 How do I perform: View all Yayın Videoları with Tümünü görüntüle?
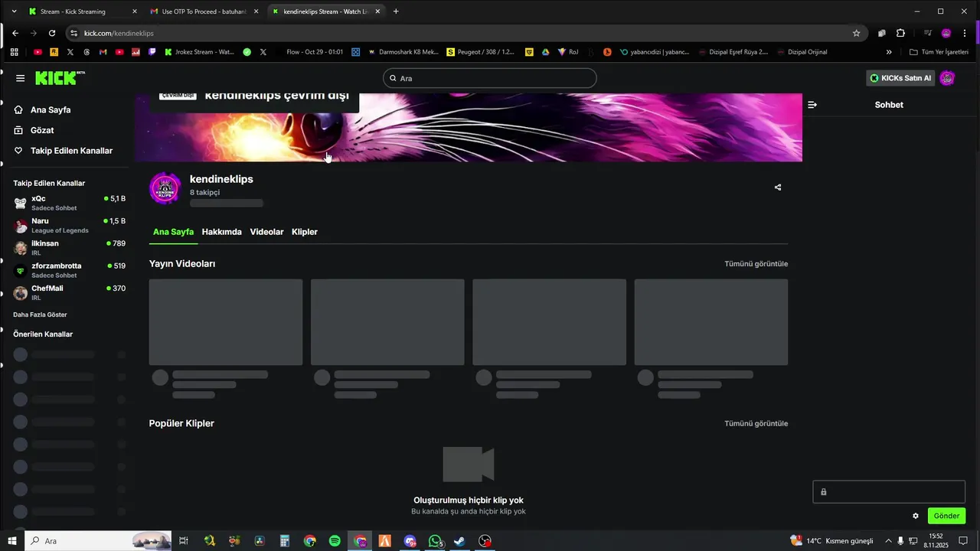[x=756, y=264]
